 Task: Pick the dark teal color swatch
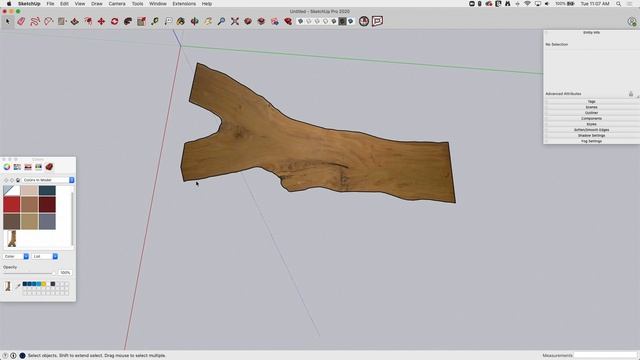click(47, 190)
